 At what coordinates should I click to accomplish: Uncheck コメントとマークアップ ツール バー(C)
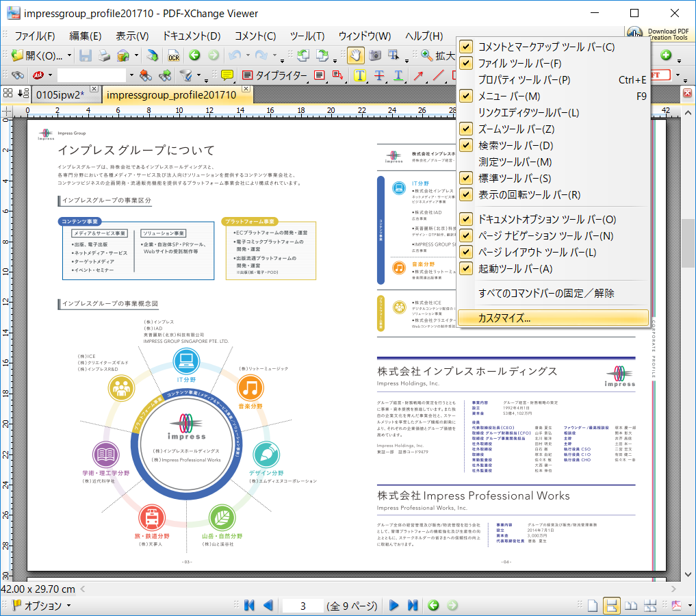554,47
